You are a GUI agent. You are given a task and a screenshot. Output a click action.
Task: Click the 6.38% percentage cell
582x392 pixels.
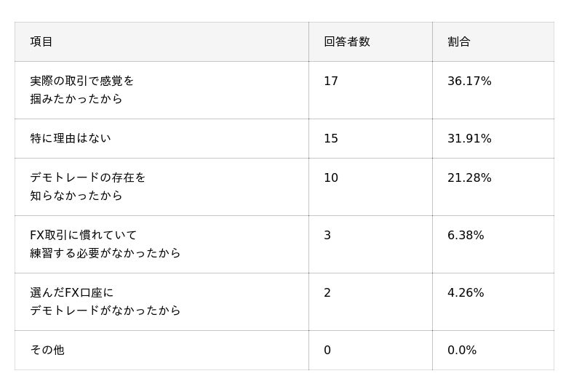pyautogui.click(x=466, y=236)
